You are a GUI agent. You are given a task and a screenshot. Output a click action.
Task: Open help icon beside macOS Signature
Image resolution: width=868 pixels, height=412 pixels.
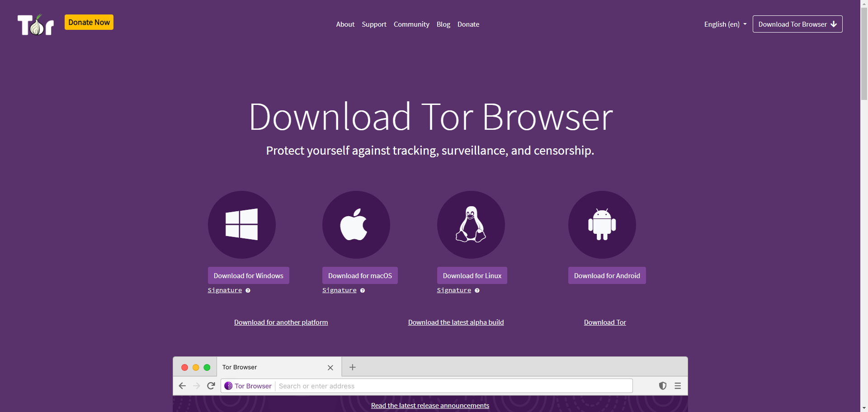363,290
